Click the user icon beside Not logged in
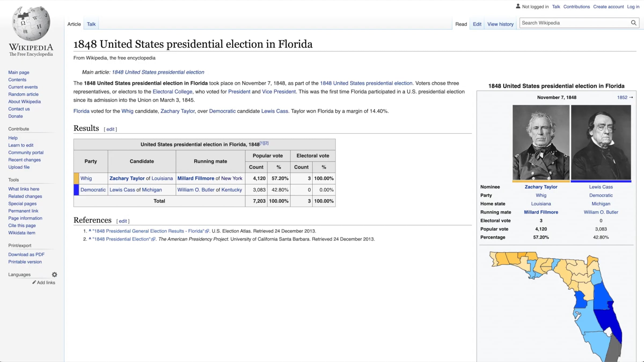The height and width of the screenshot is (362, 644). (x=518, y=6)
